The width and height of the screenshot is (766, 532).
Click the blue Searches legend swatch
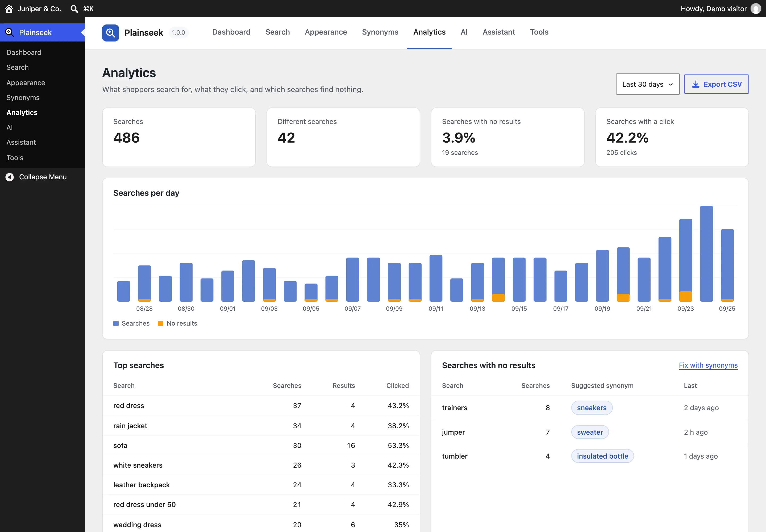pos(116,324)
